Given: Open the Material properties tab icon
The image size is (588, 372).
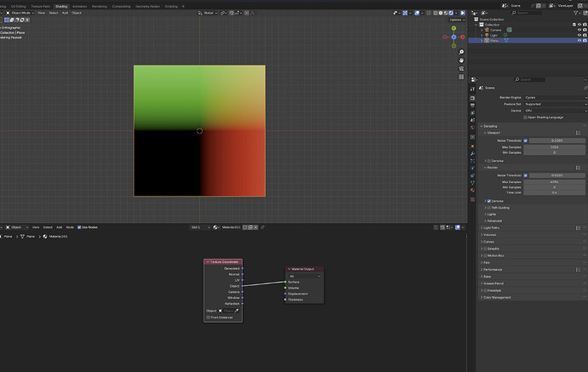Looking at the screenshot, I should 472,191.
